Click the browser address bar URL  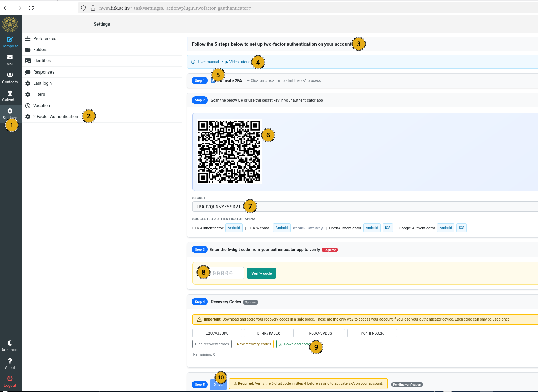coord(175,8)
